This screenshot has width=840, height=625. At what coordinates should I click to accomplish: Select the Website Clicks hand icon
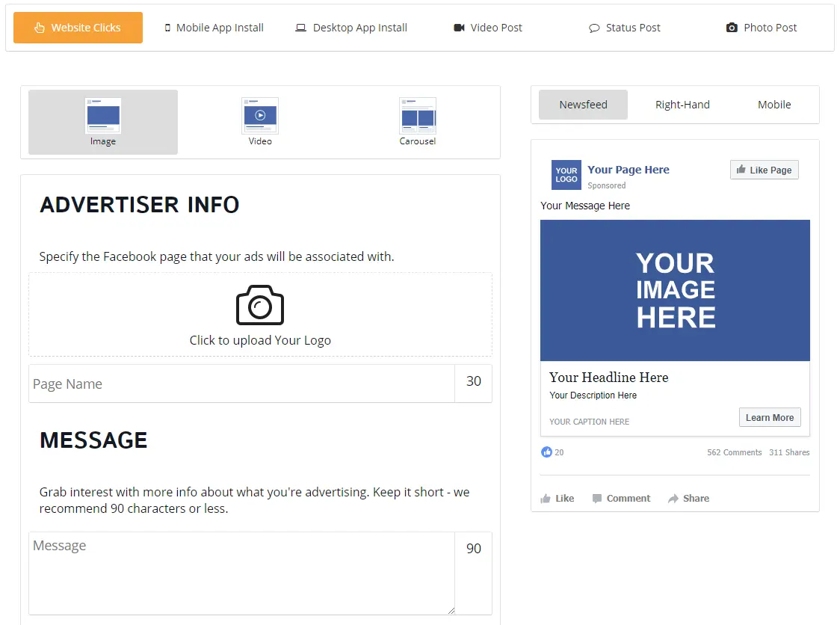pos(40,27)
